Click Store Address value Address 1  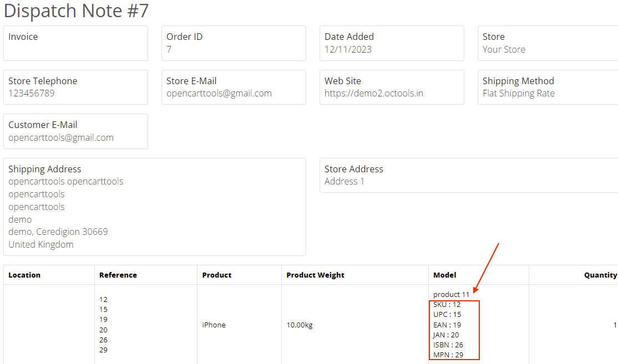(344, 181)
